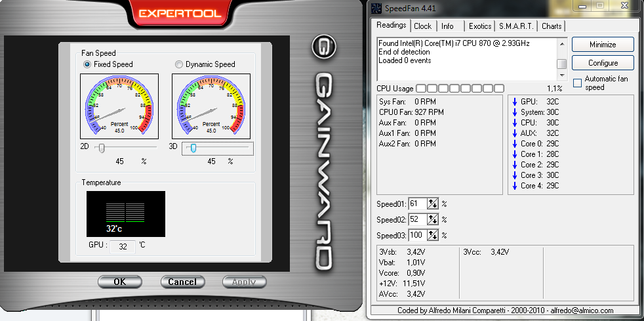Enable Automatic fan speed checkbox
This screenshot has height=321, width=644.
(578, 83)
